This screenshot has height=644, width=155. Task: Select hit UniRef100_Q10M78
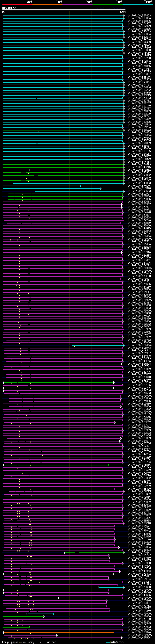click(x=139, y=188)
